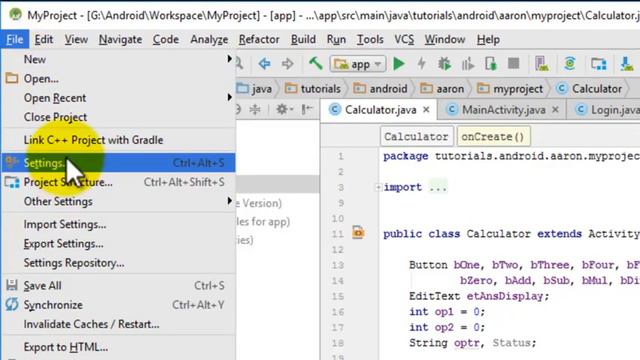Click the Apply Changes lightning icon
Screen dimensions: 640x360
(422, 64)
